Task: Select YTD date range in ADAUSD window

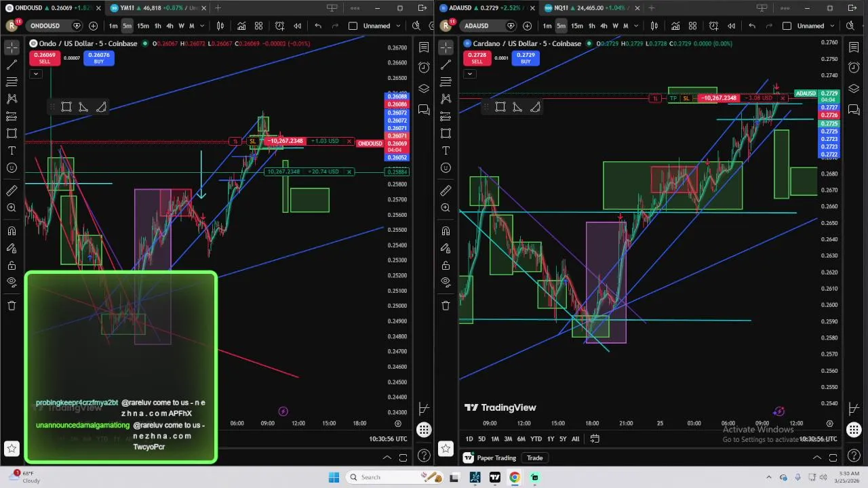Action: (x=536, y=439)
